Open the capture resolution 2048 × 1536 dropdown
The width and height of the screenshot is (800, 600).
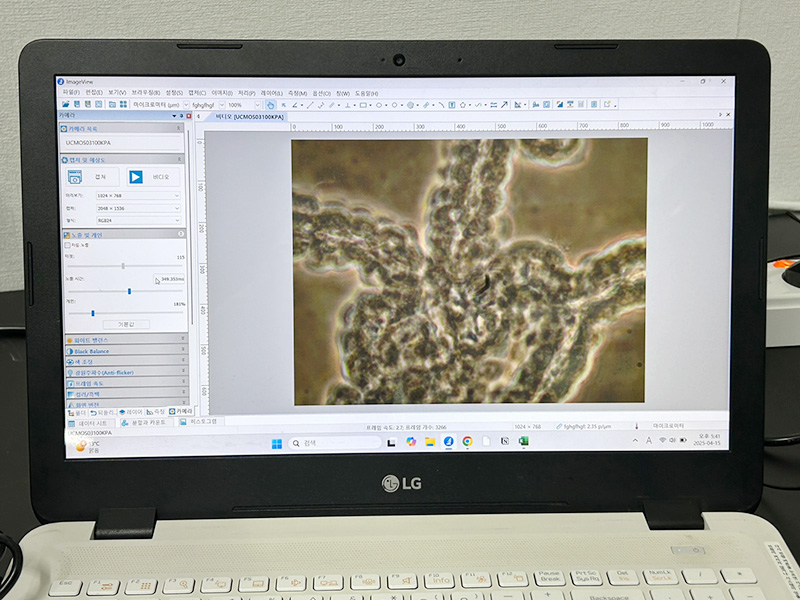coord(138,207)
